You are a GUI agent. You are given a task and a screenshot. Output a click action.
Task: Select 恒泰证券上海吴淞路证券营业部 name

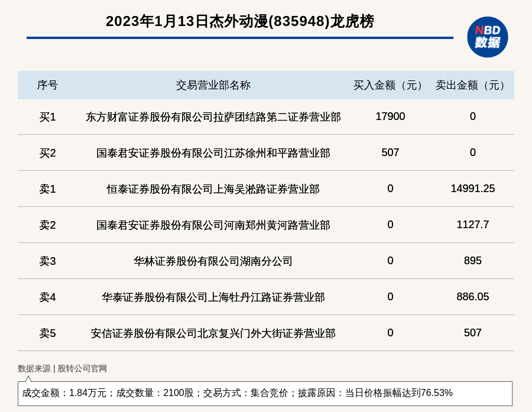pos(213,189)
